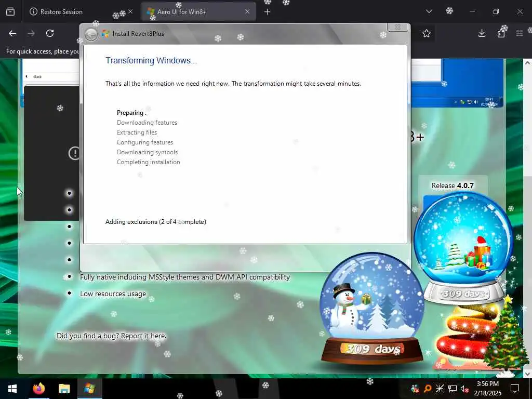Open the Firefox extensions panel
532x399 pixels.
click(501, 33)
